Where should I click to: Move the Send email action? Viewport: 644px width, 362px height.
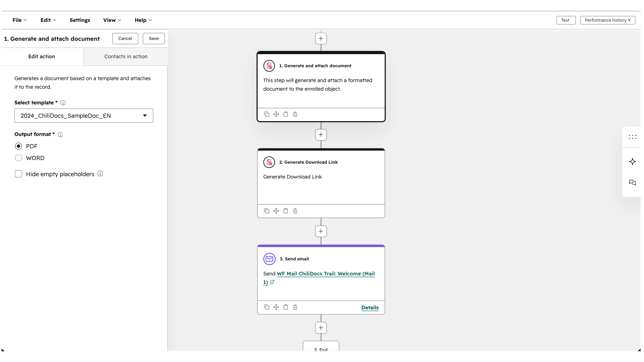[276, 307]
